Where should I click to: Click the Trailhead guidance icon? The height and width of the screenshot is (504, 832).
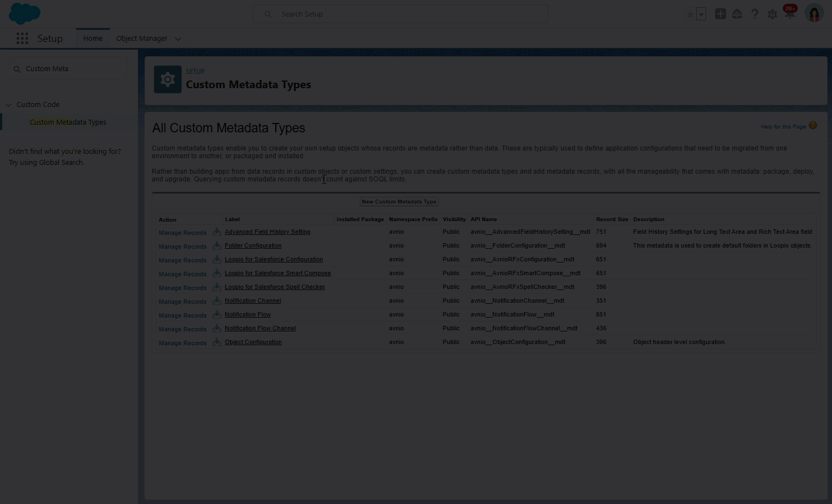[737, 14]
